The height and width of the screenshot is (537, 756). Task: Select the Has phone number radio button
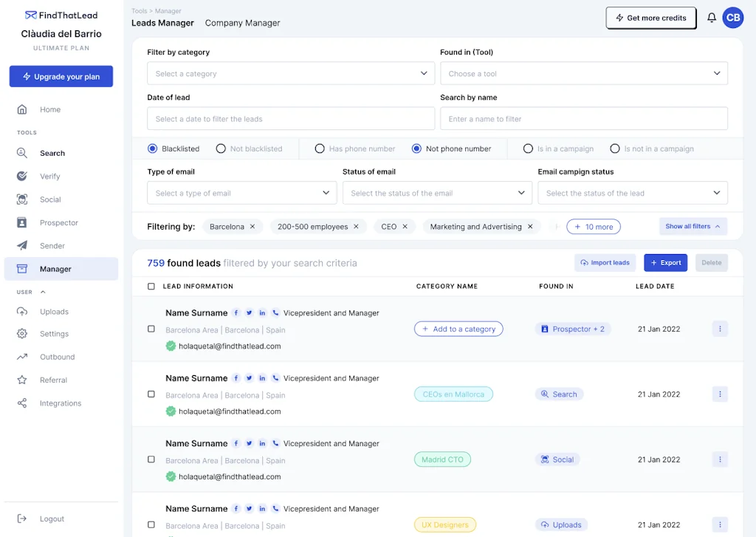click(320, 148)
